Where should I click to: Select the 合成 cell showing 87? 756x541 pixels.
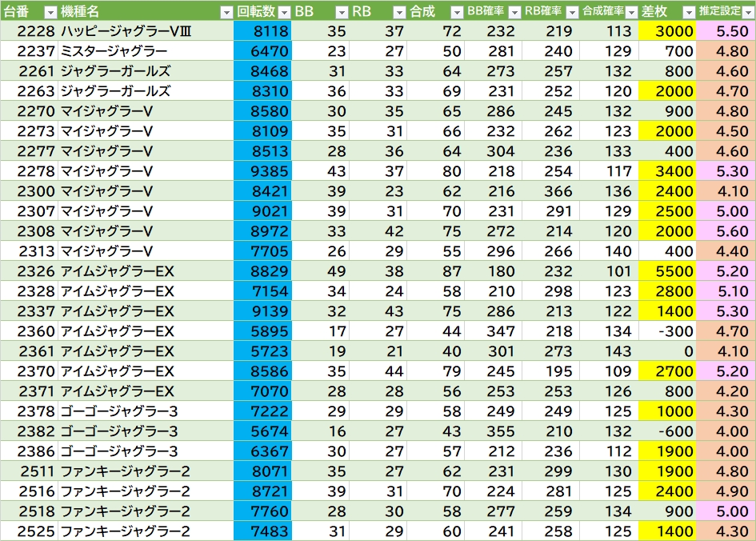point(436,271)
